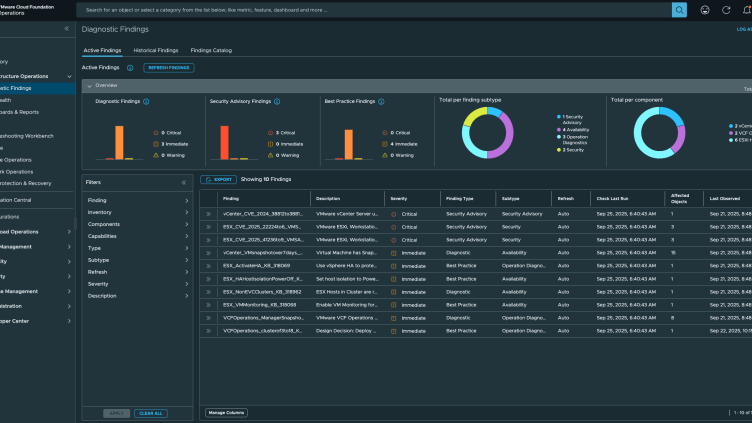
Task: Open finding vCenter_VMsnapshotover7days
Action: (263, 253)
